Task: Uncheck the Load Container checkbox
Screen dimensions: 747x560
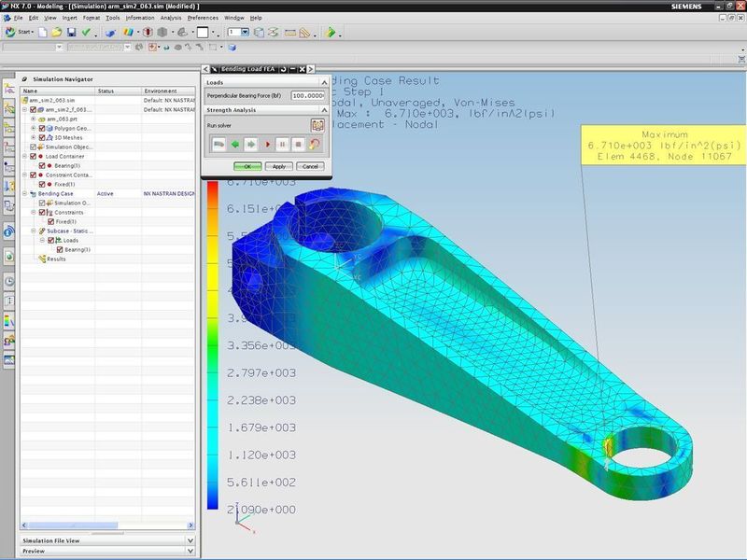Action: pyautogui.click(x=35, y=156)
